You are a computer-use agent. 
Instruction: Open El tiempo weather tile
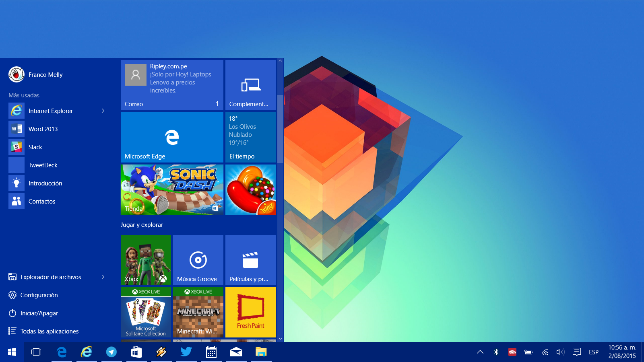[x=250, y=137]
